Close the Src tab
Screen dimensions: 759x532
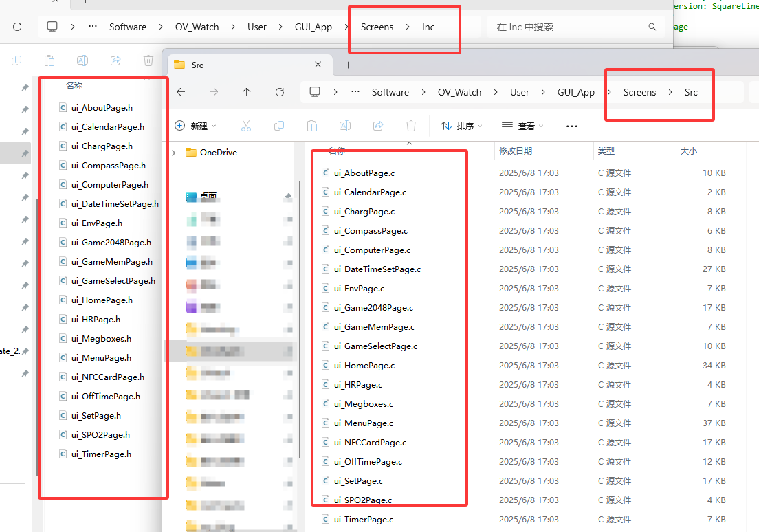coord(318,65)
